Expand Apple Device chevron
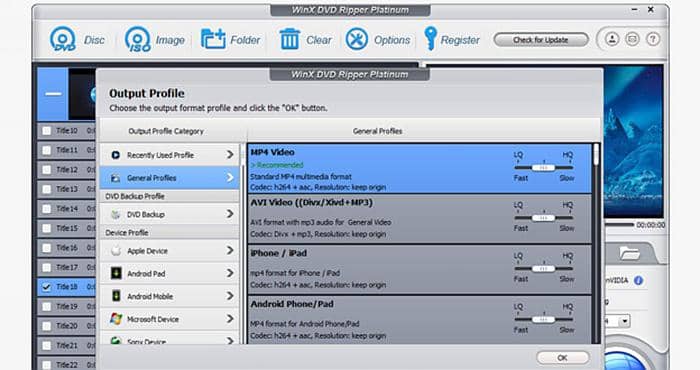This screenshot has width=700, height=370. coord(230,250)
